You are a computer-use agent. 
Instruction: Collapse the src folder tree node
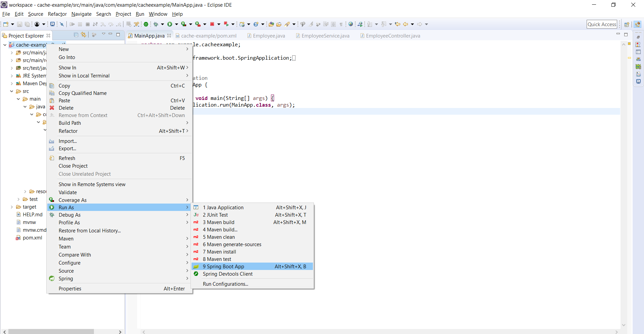tap(12, 91)
